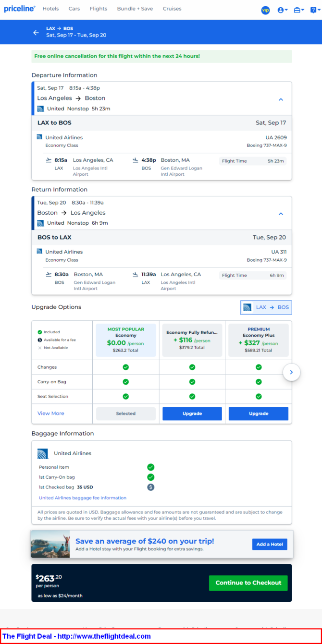Screen dimensions: 322x644
Task: Open View More upgrade details
Action: click(x=51, y=413)
